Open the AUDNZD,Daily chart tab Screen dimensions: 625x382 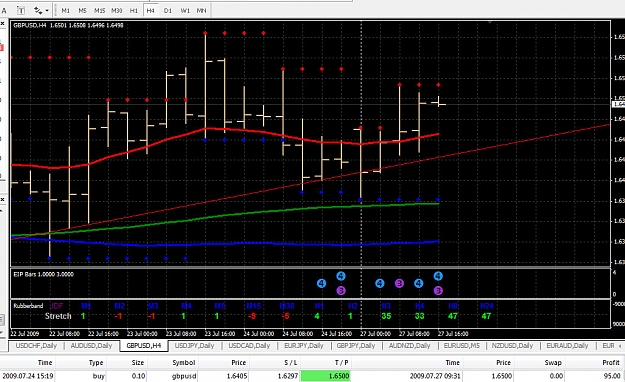[x=409, y=346]
